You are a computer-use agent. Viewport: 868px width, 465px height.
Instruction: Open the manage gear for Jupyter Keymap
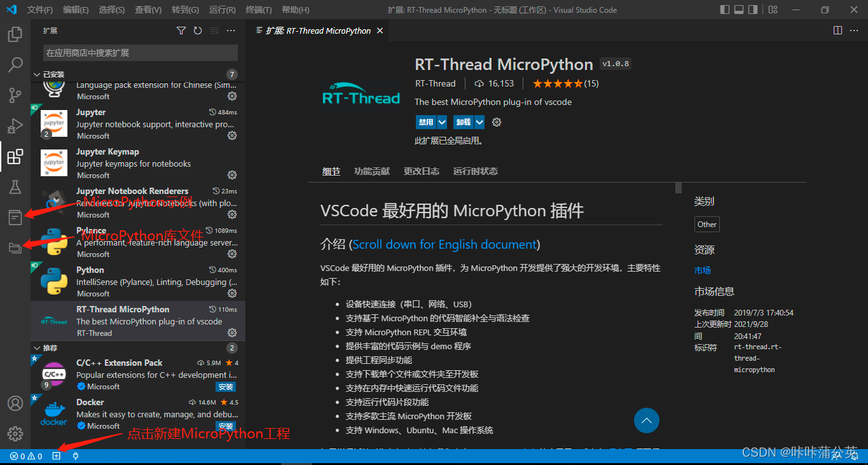232,175
